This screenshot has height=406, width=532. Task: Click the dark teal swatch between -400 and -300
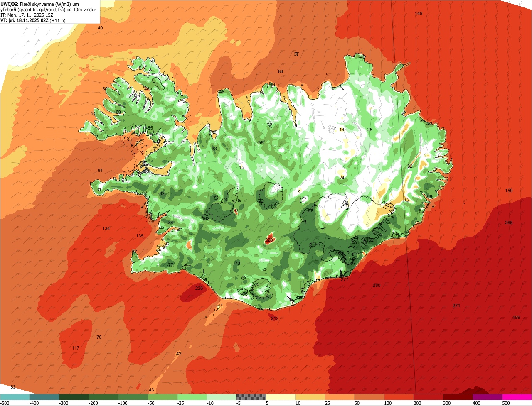point(44,397)
